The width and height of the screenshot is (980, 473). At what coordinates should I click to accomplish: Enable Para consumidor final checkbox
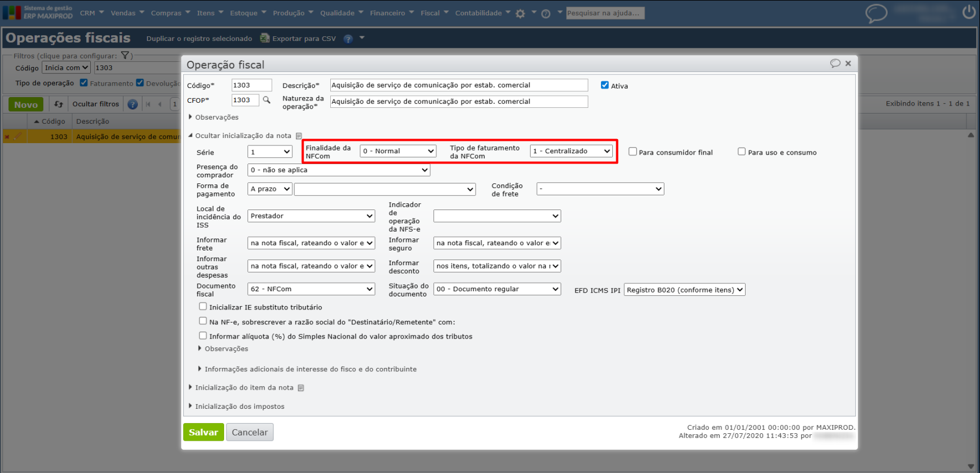click(x=633, y=152)
